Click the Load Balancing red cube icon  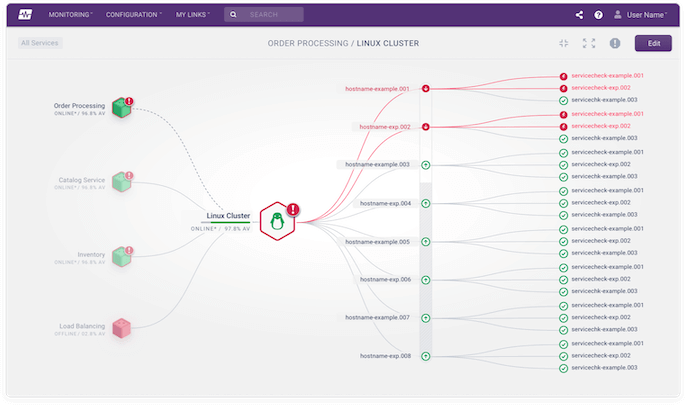pyautogui.click(x=121, y=327)
